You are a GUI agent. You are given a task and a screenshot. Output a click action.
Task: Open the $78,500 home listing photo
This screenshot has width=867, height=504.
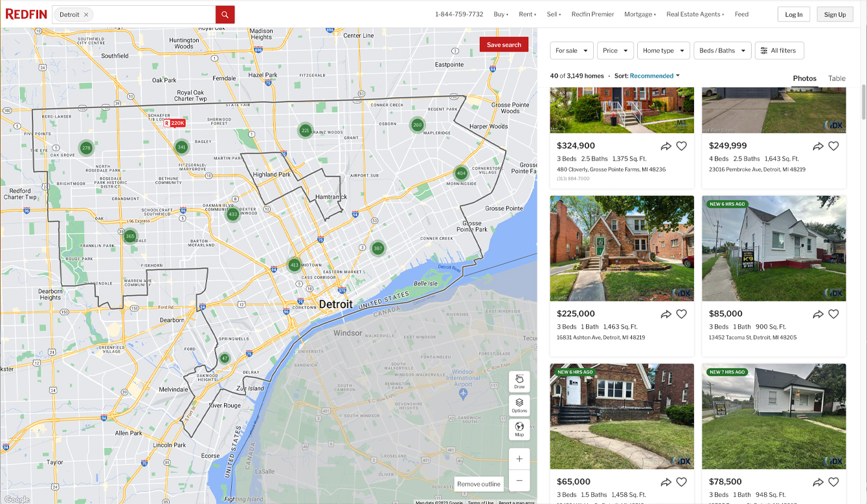pyautogui.click(x=774, y=416)
